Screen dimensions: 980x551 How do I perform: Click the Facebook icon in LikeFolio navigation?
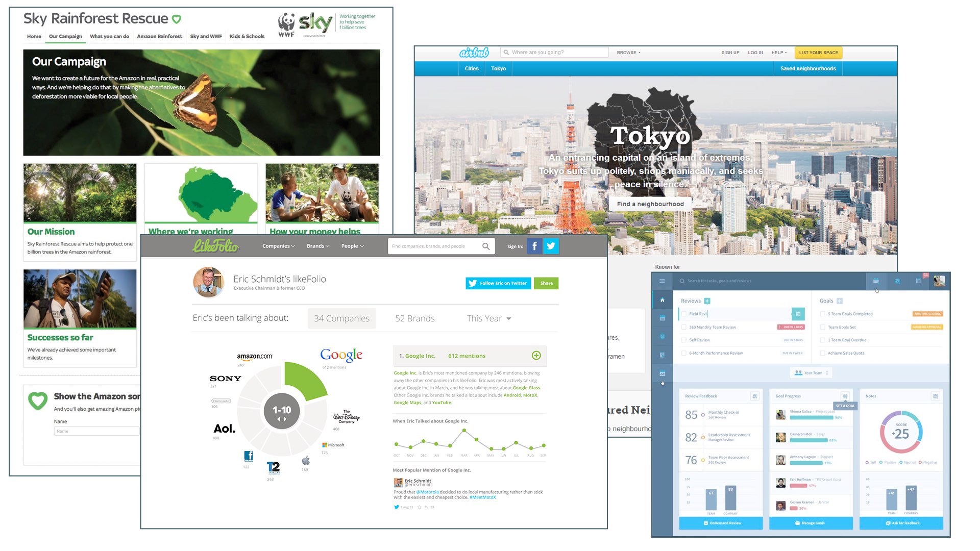tap(533, 245)
